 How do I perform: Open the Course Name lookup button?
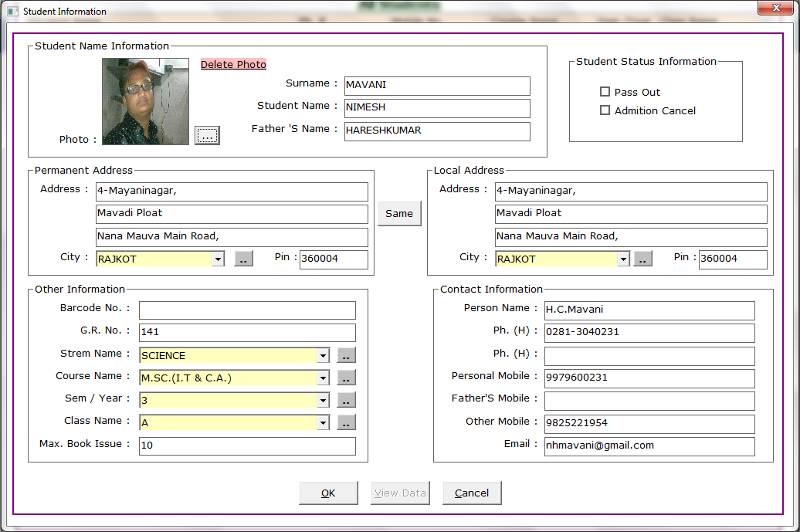coord(347,378)
